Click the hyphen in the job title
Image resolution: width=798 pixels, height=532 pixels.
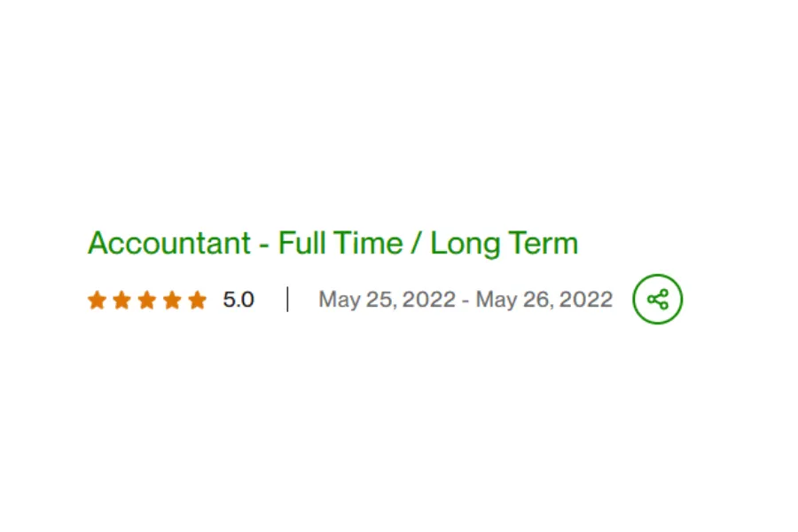[263, 245]
